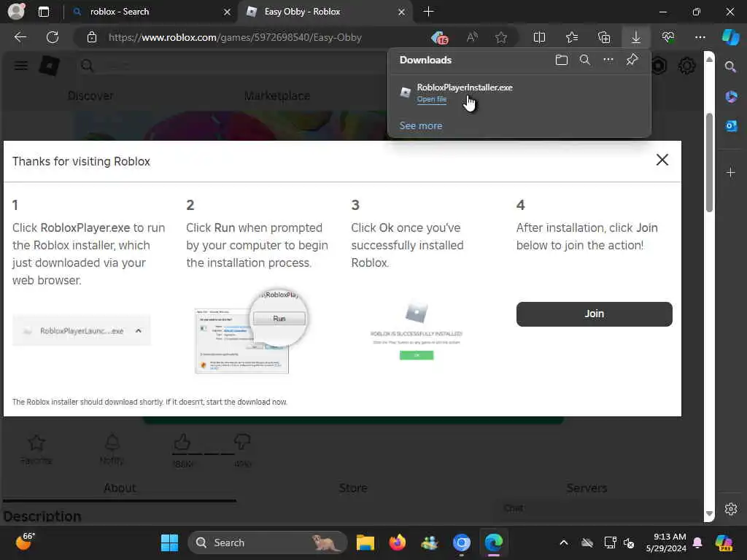Open sidebar Search icon
Image resolution: width=747 pixels, height=560 pixels.
(x=731, y=66)
